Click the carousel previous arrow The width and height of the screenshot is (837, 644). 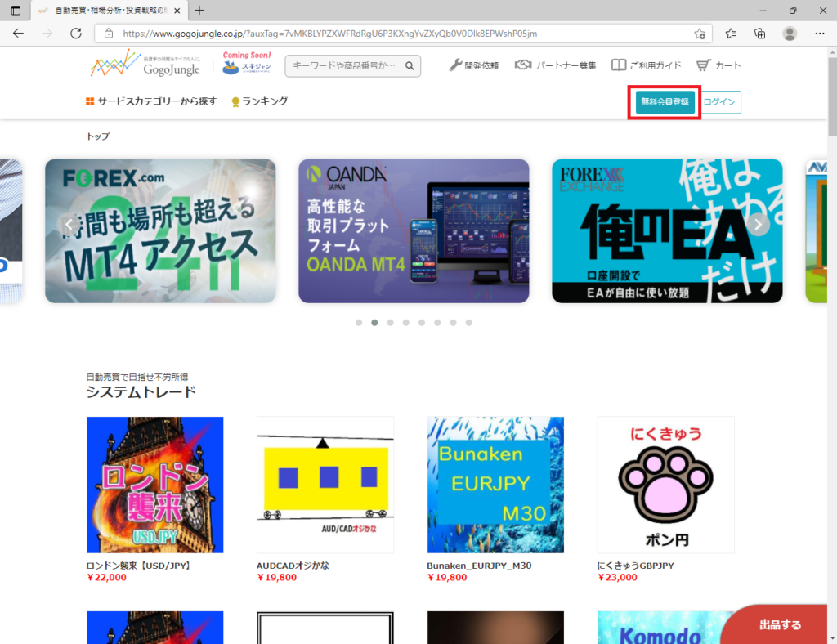pos(69,224)
